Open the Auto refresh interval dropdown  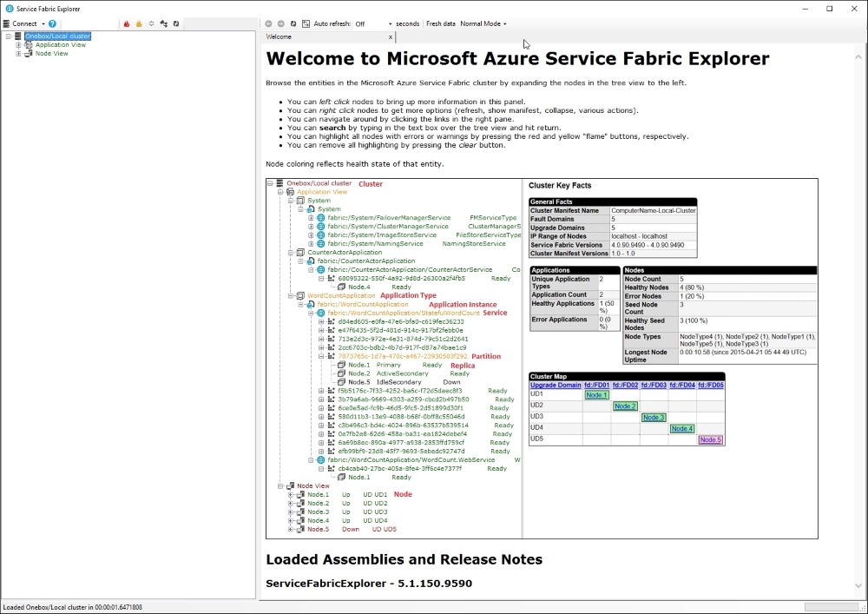tap(391, 23)
